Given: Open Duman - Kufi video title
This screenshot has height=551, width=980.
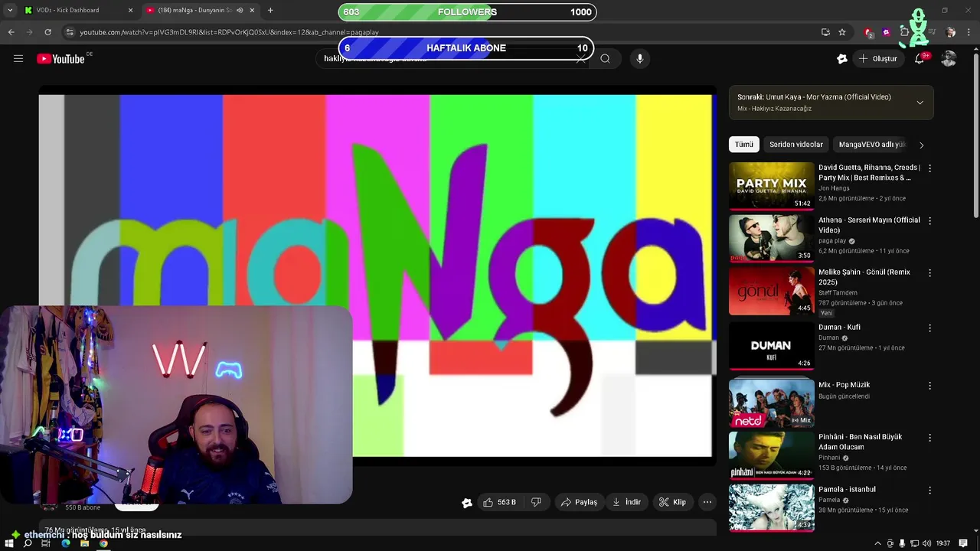Looking at the screenshot, I should click(839, 327).
